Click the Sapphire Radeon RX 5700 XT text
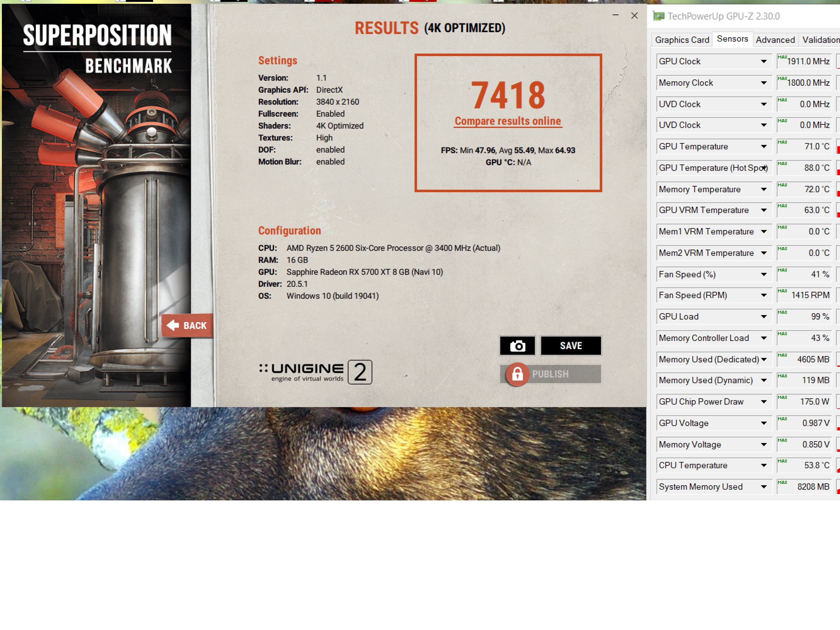The width and height of the screenshot is (840, 630). (365, 272)
